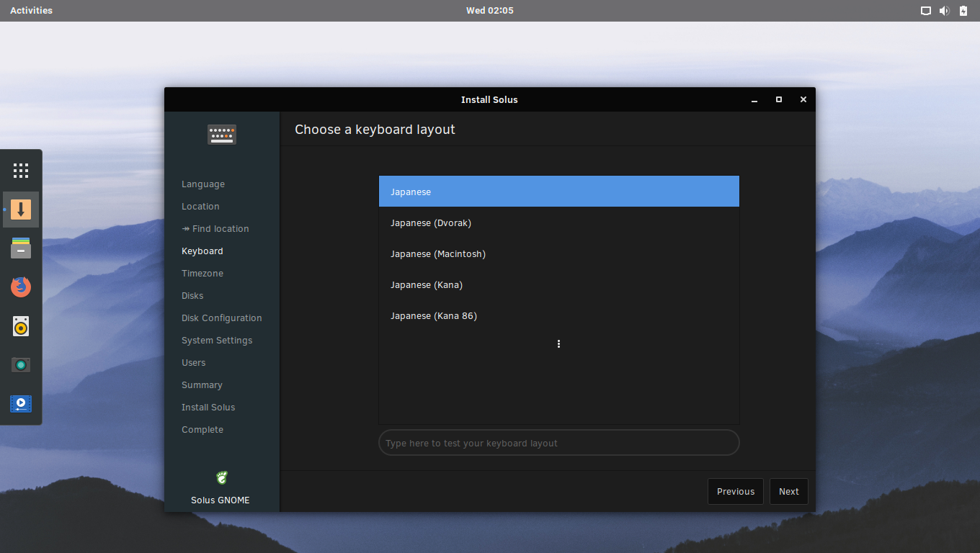Open the clock showing Wed 02:05

coord(490,11)
